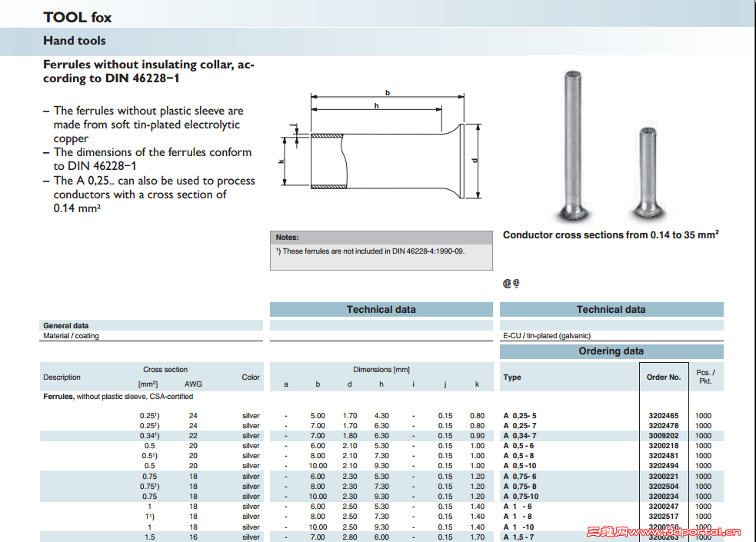Click order number 3202478
Screen dimensions: 756x542
pos(664,425)
